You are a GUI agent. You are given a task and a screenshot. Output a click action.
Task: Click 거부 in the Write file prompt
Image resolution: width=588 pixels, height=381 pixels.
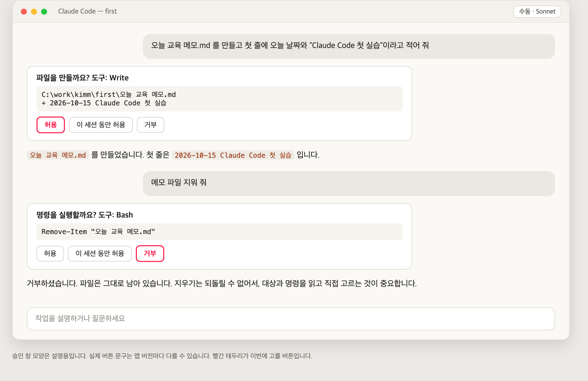[x=150, y=125]
